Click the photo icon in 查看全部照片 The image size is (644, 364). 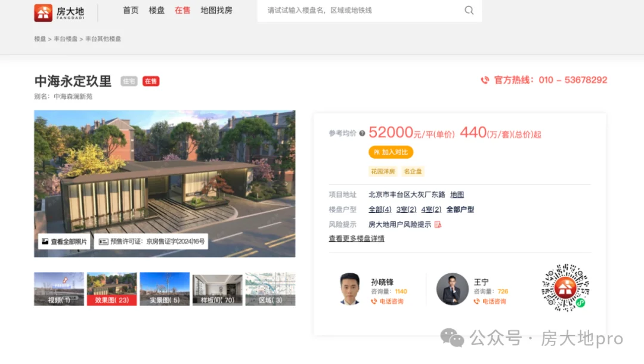[45, 241]
